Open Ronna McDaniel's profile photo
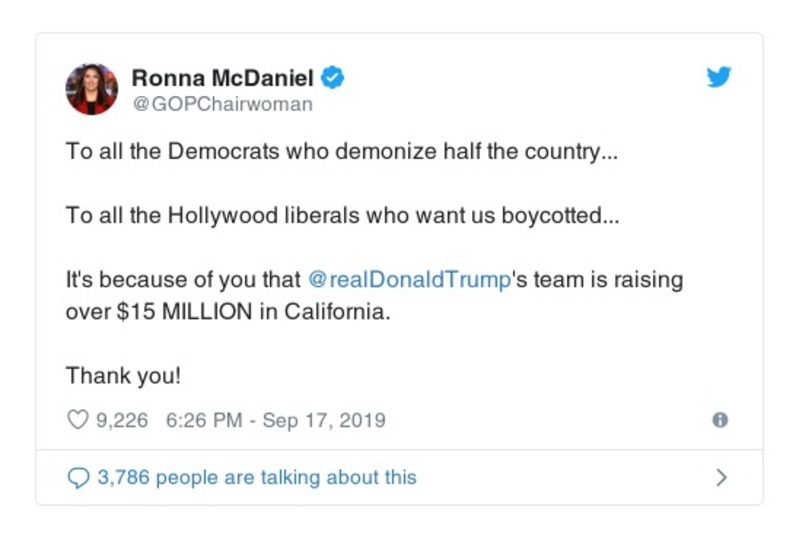 [x=92, y=88]
